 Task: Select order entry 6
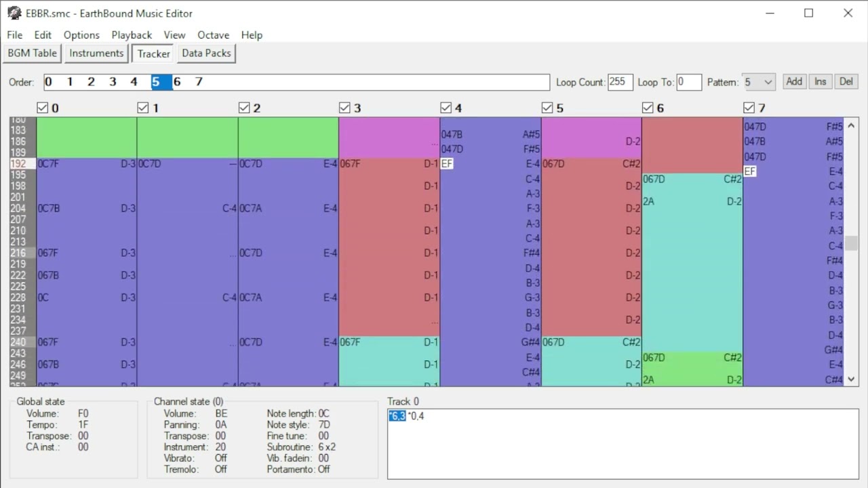point(177,82)
